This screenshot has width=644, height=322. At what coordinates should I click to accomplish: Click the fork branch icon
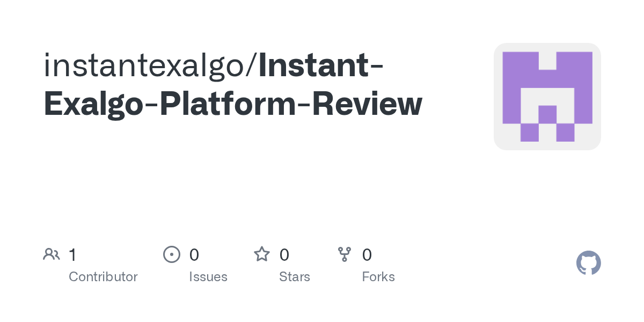[344, 254]
